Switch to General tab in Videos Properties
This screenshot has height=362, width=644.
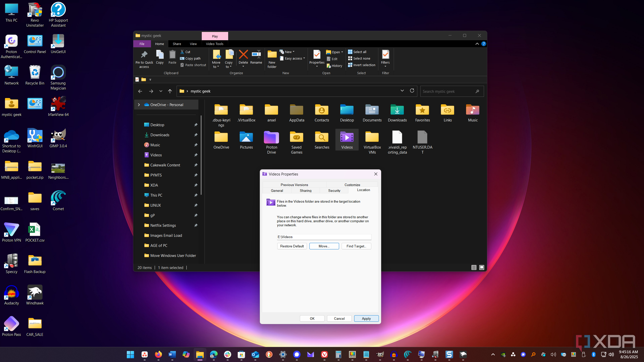point(277,191)
